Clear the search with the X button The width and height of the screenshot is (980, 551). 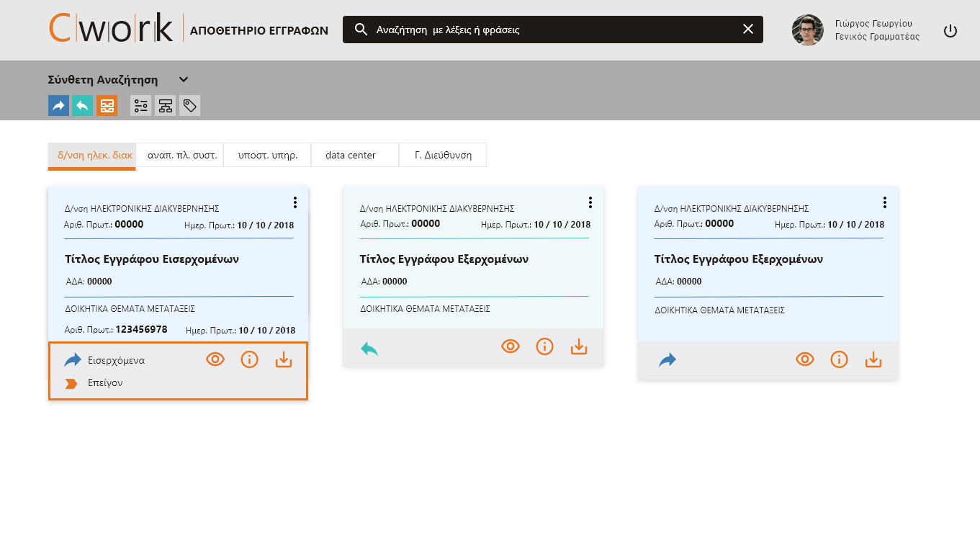748,30
